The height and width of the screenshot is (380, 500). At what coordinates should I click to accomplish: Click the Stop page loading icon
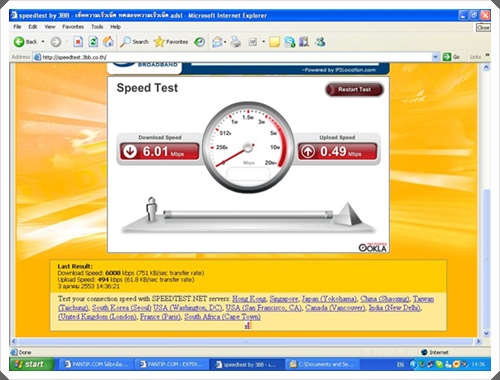[x=78, y=42]
